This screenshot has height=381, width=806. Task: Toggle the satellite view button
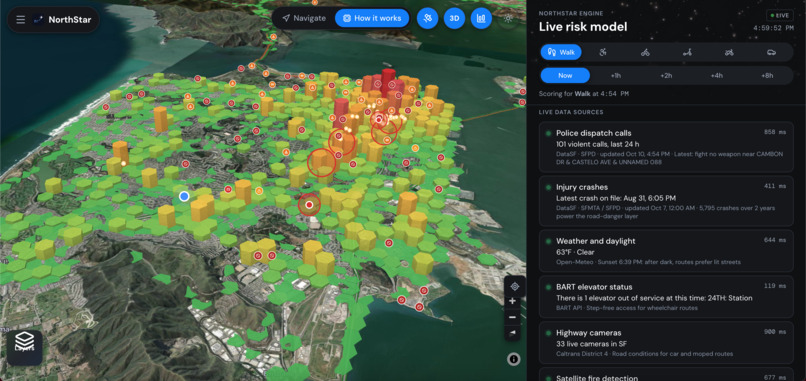427,19
